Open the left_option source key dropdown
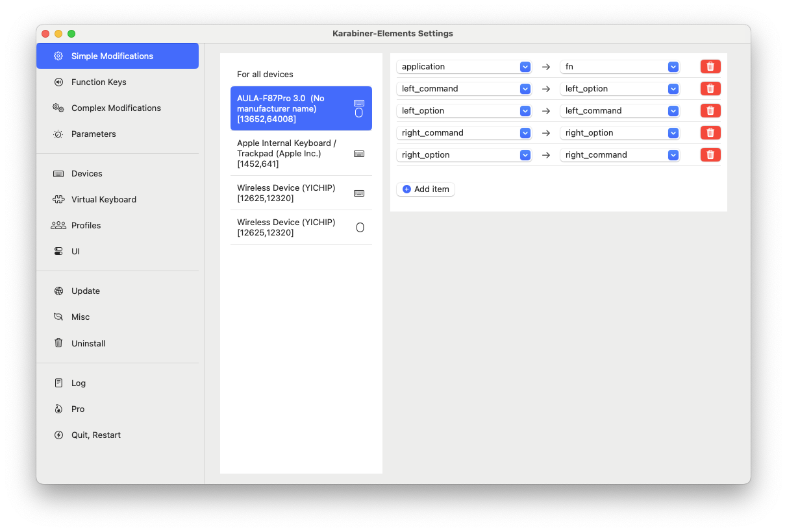Image resolution: width=787 pixels, height=532 pixels. click(x=464, y=111)
